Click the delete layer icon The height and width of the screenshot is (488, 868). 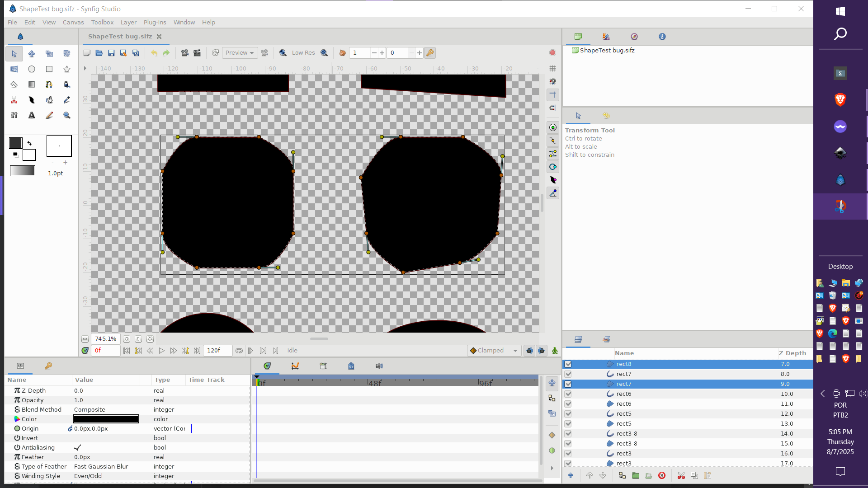(662, 475)
